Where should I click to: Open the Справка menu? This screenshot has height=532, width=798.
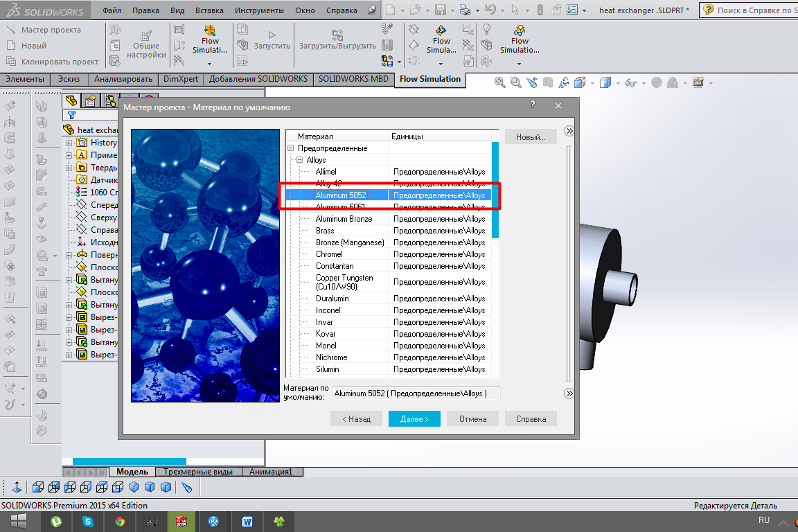click(x=342, y=10)
